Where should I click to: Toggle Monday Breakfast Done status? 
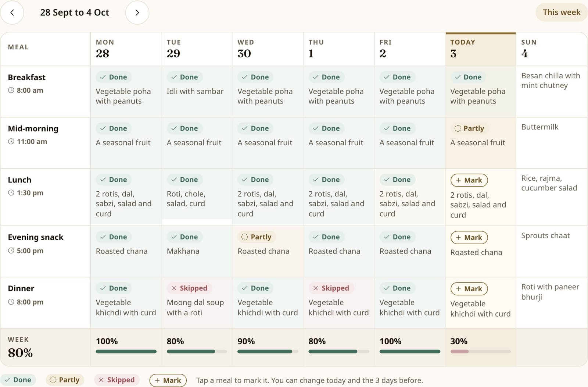(x=114, y=77)
